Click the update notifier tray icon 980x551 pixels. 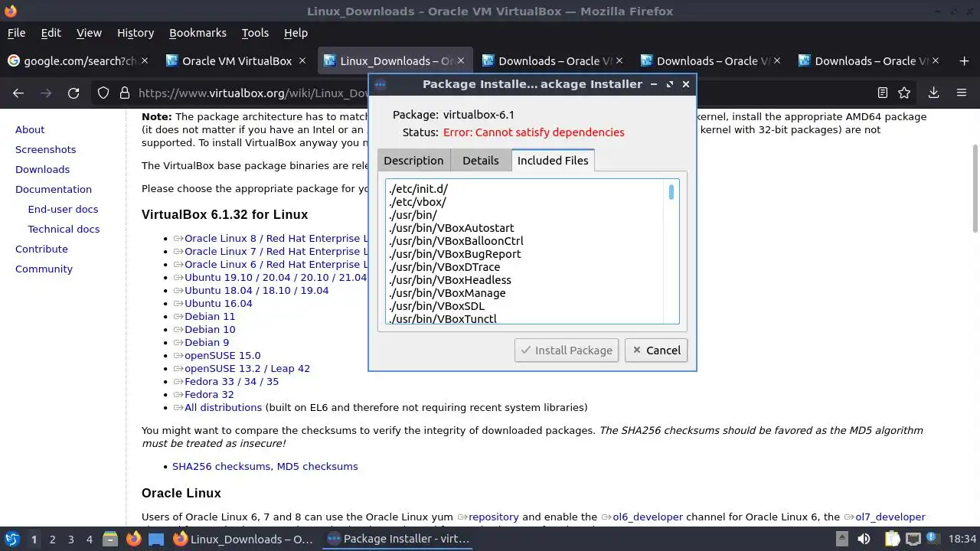click(x=932, y=539)
